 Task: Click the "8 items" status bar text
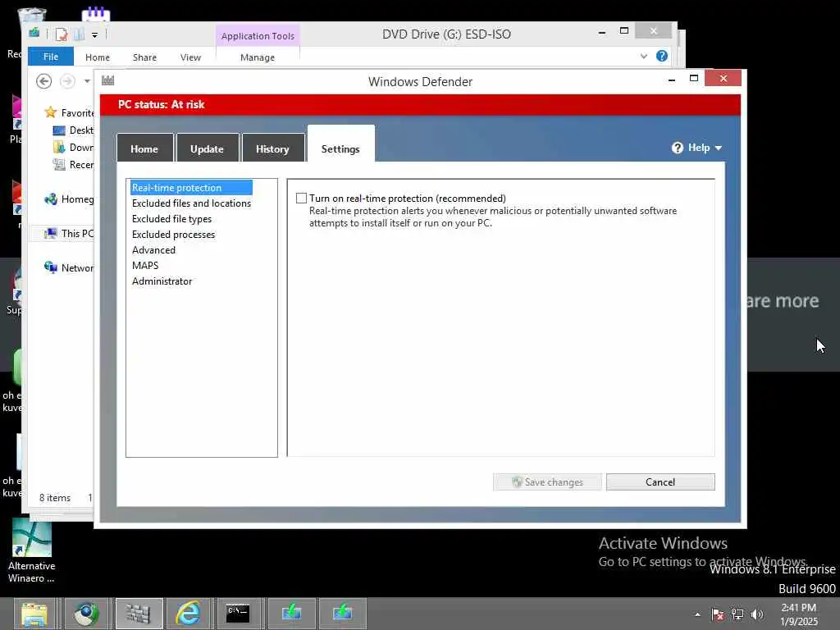(x=55, y=498)
